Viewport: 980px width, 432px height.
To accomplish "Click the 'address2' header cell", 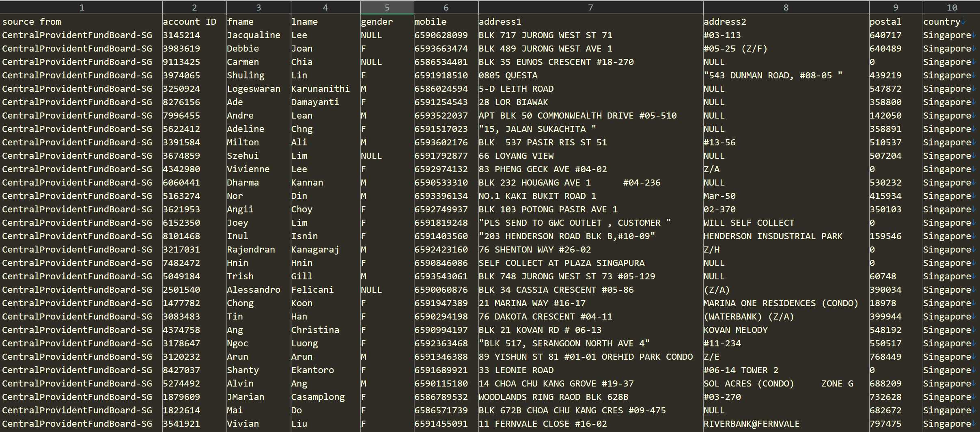I will pos(725,22).
